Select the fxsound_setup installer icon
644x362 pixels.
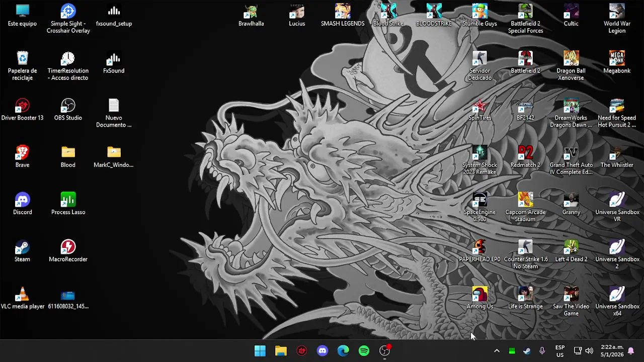click(x=114, y=16)
